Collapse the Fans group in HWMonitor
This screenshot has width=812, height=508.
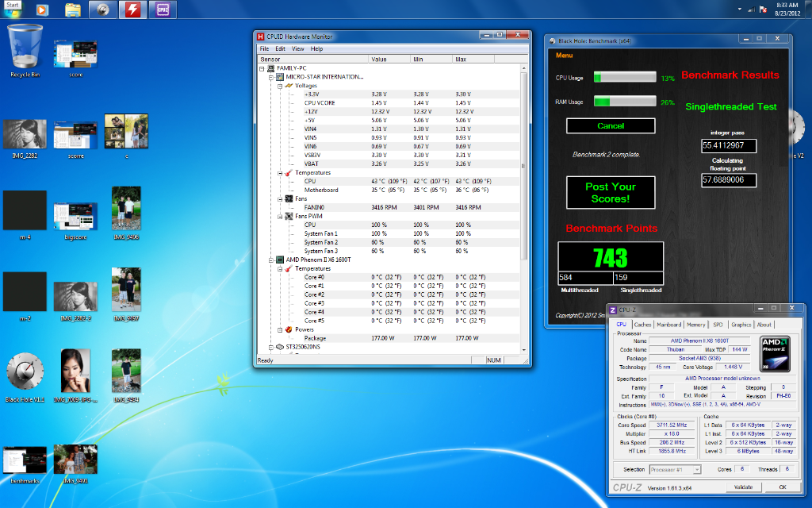[x=280, y=199]
